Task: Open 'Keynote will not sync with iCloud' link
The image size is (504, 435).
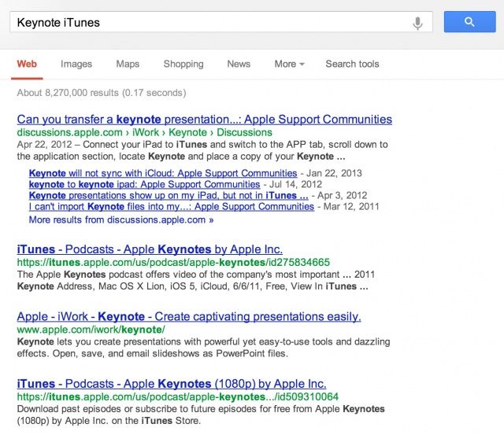Action: pos(163,173)
